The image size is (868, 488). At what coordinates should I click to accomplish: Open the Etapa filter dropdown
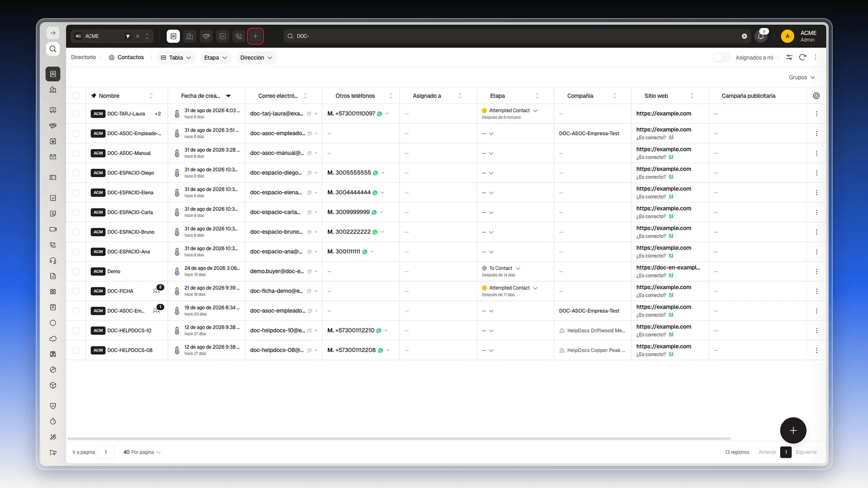coord(215,58)
